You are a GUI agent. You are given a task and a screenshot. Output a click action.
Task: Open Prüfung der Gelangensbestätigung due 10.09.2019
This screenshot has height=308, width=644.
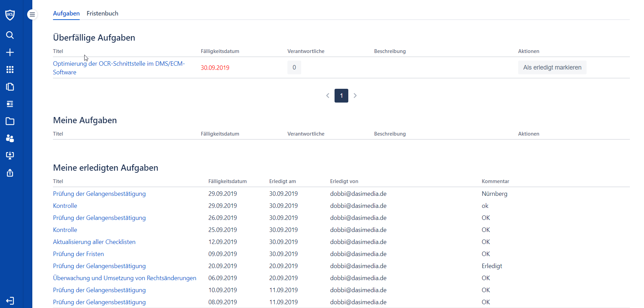pos(99,290)
